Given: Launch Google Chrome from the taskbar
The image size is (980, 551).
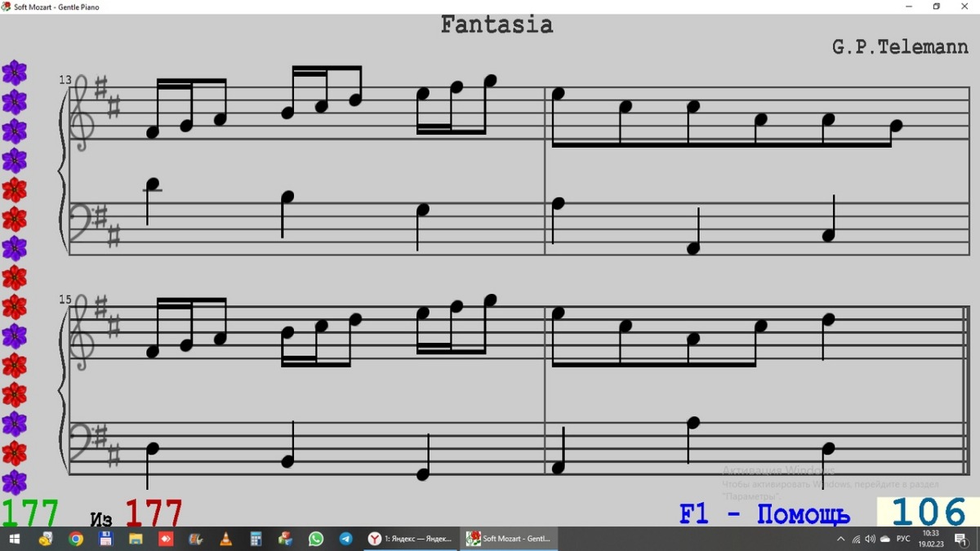Looking at the screenshot, I should 75,539.
